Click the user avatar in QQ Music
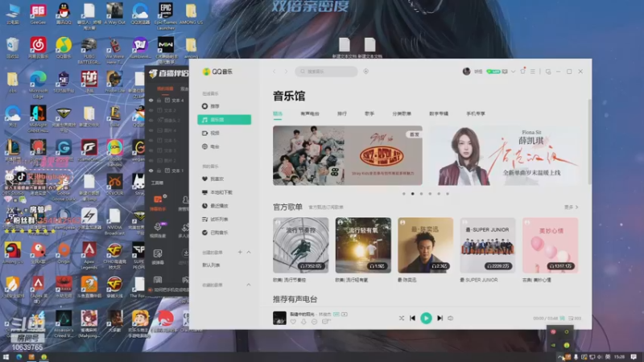This screenshot has height=362, width=644. point(466,72)
